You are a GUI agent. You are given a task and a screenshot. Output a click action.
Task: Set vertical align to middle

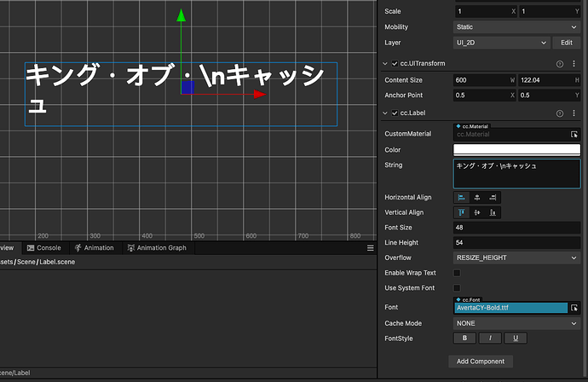(477, 212)
